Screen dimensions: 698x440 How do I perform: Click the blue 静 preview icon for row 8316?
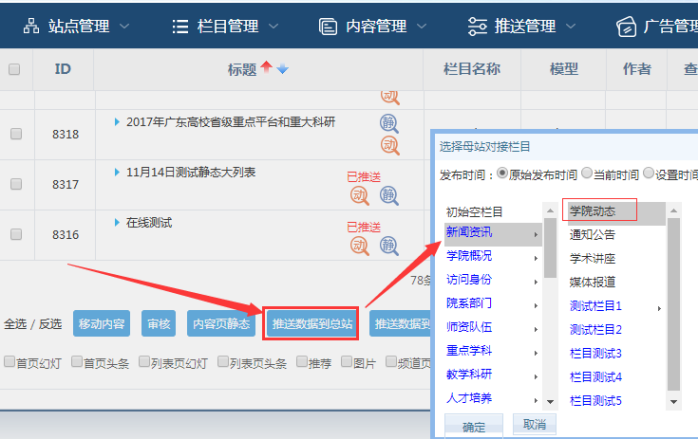tap(389, 243)
